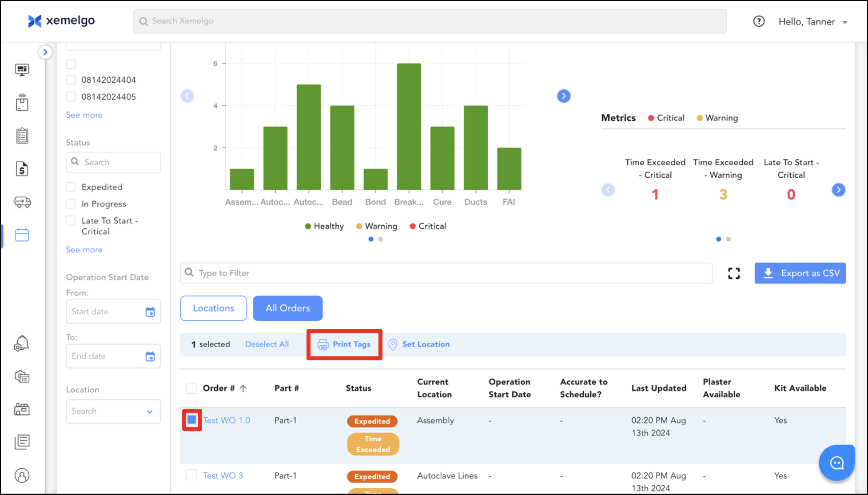Open the dollar invoice sidebar icon
Image resolution: width=868 pixels, height=495 pixels.
click(x=22, y=169)
